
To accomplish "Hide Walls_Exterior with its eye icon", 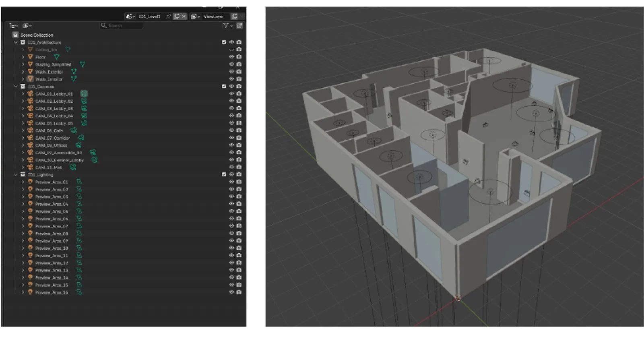I will pos(231,72).
